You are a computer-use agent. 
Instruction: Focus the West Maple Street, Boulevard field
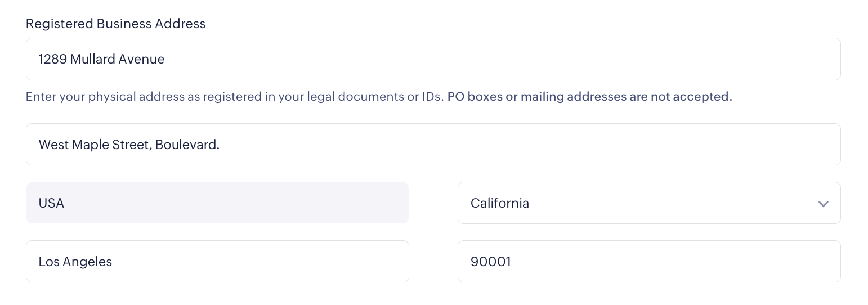pyautogui.click(x=433, y=145)
